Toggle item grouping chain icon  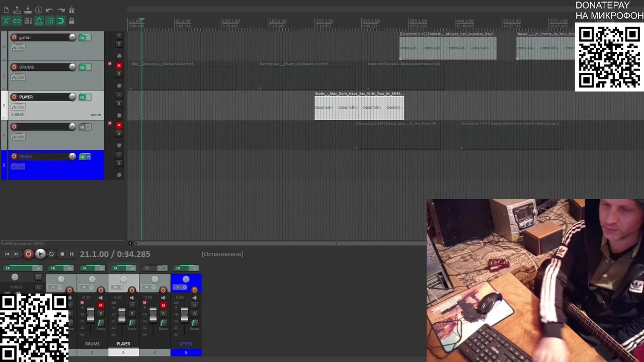tap(17, 21)
